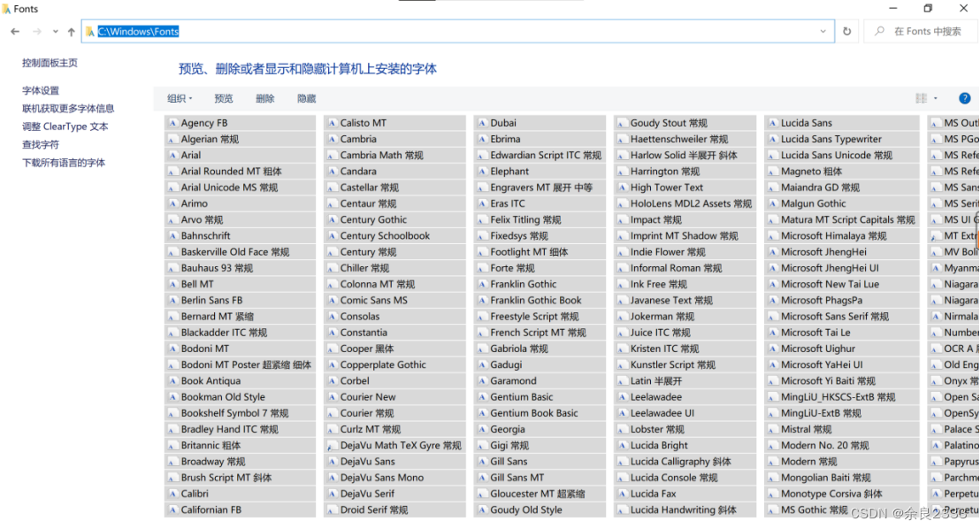Select Haettenschweiler 常规 font entry
Viewport: 980px width, 529px height.
click(685, 139)
